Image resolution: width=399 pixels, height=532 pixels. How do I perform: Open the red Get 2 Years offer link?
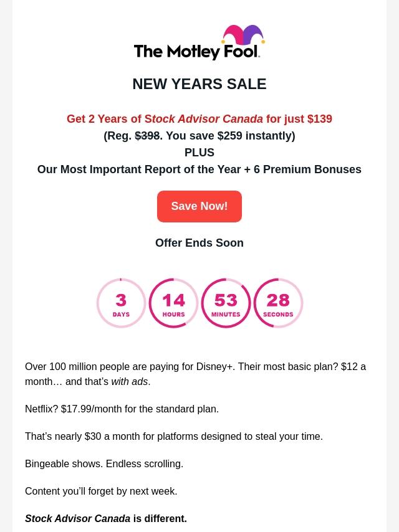[x=199, y=119]
